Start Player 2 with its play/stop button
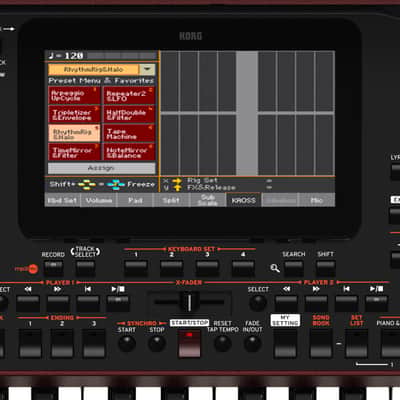The image size is (400, 400). [x=376, y=303]
